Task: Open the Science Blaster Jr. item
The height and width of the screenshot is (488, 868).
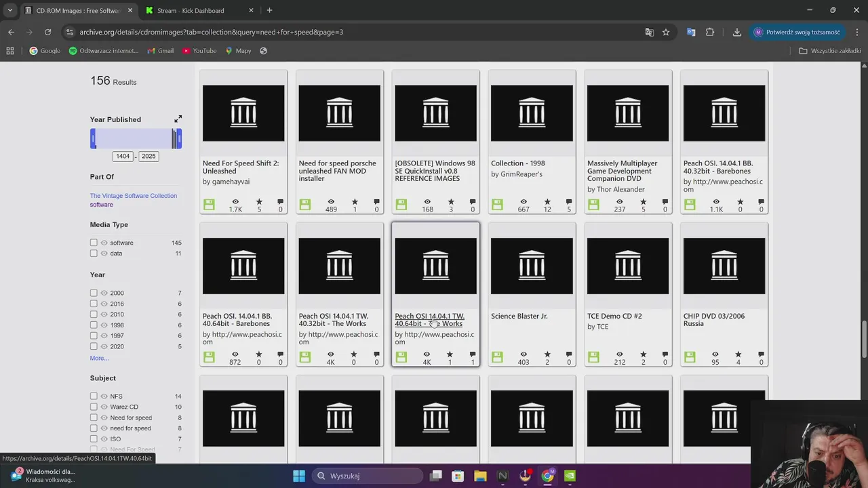Action: coord(519,316)
